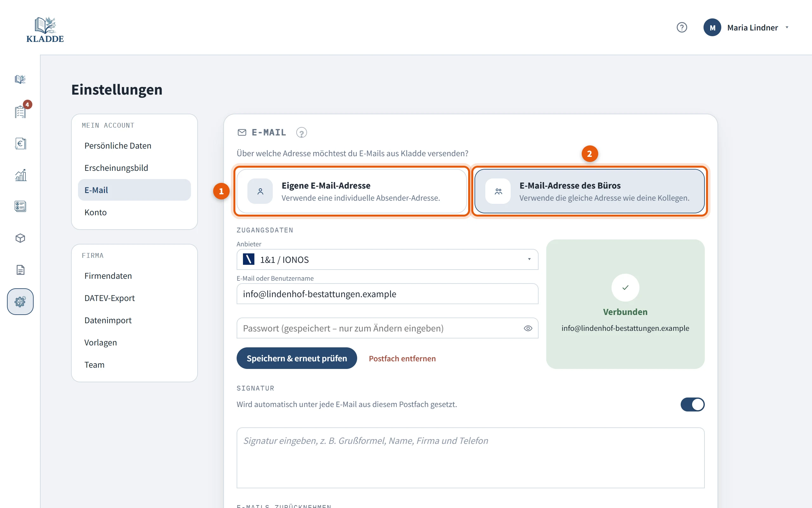Viewport: 812px width, 508px height.
Task: Click the help icon next to E-MAIL heading
Action: (301, 133)
